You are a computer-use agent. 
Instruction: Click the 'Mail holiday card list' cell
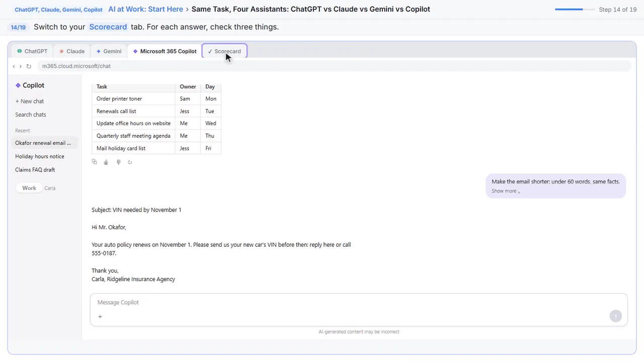(133, 148)
